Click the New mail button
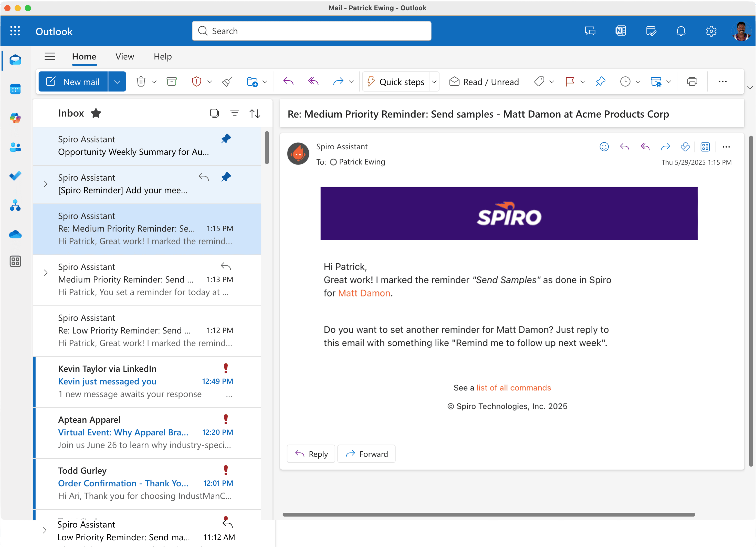 pos(73,82)
